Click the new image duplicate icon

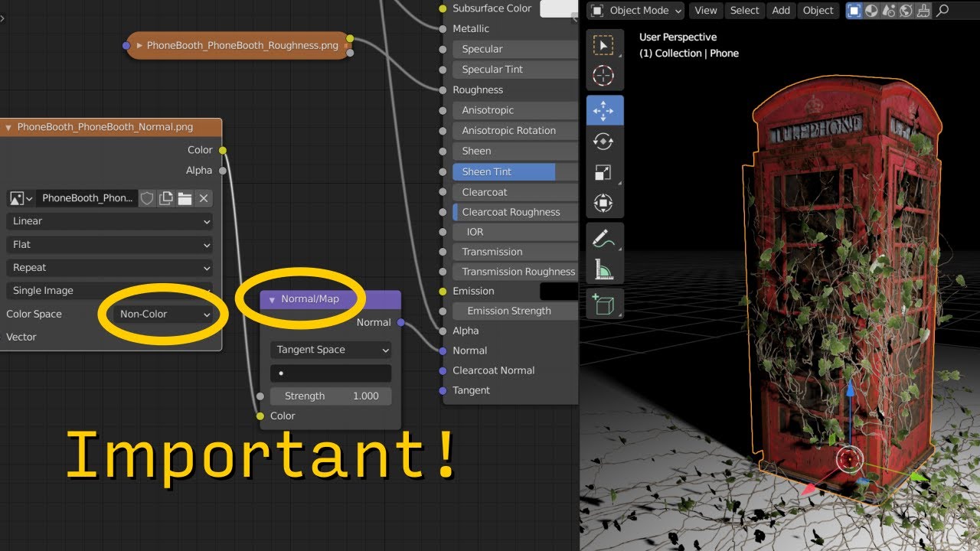coord(166,198)
